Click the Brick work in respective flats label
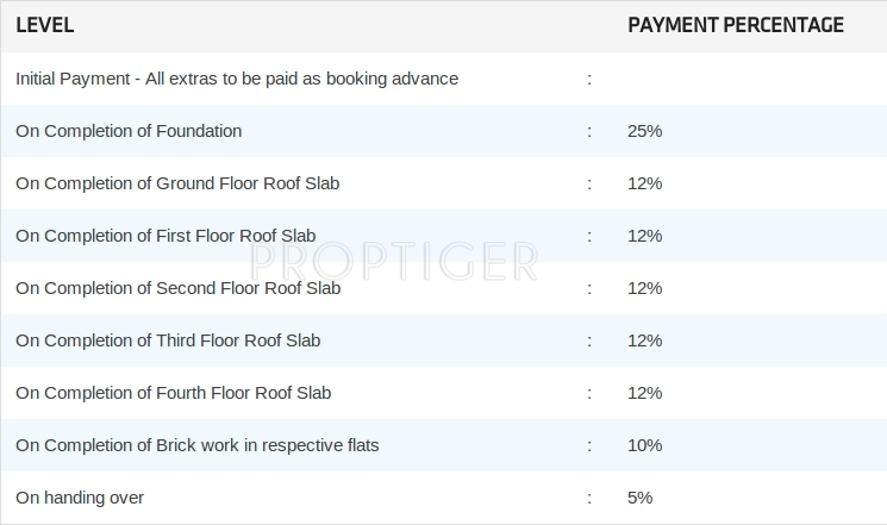Image resolution: width=887 pixels, height=525 pixels. pos(197,445)
